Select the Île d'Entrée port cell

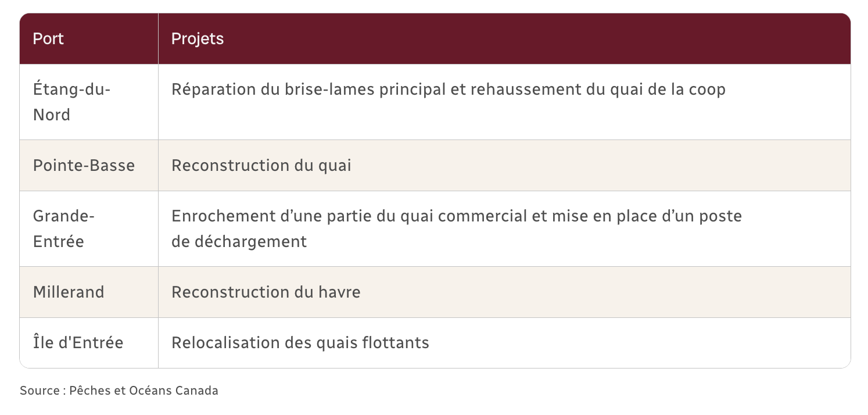pos(89,343)
